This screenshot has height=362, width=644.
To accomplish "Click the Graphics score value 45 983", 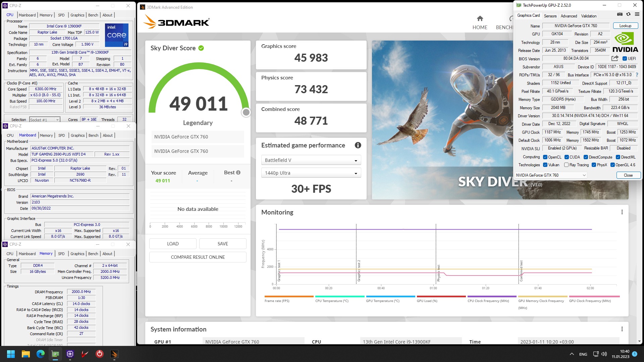I will coord(311,58).
